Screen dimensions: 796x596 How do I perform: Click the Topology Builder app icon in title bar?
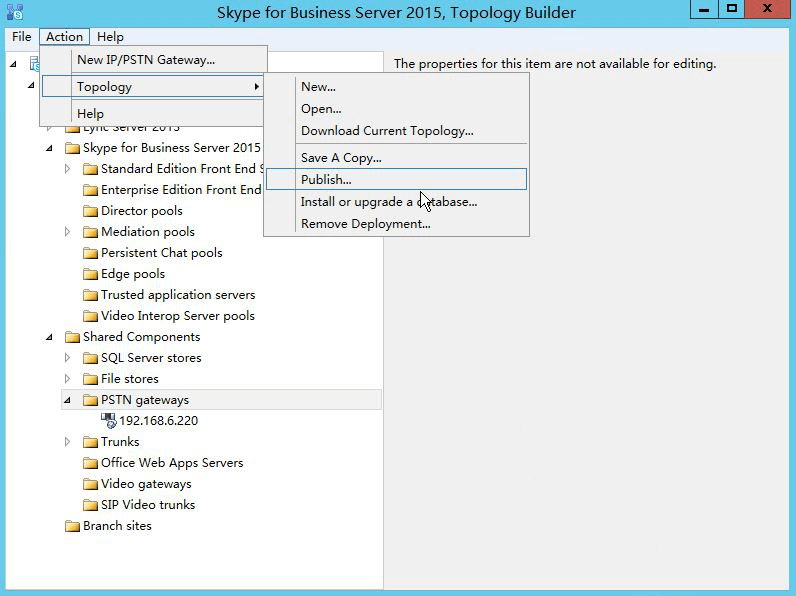click(15, 12)
